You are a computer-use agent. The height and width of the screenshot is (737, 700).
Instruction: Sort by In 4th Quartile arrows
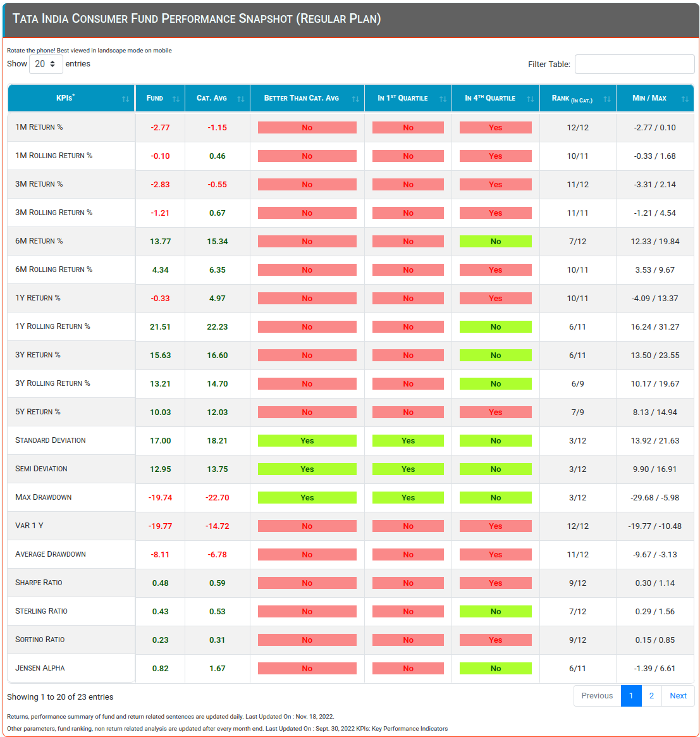click(531, 99)
